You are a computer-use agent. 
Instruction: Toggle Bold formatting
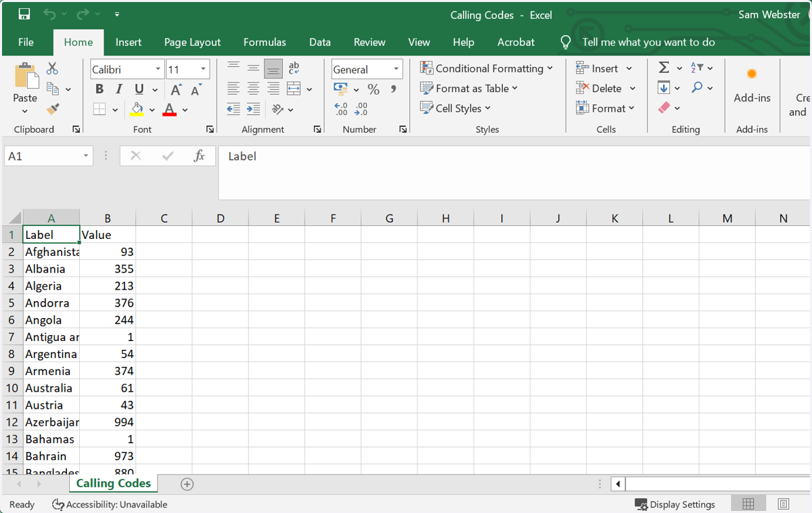tap(99, 89)
